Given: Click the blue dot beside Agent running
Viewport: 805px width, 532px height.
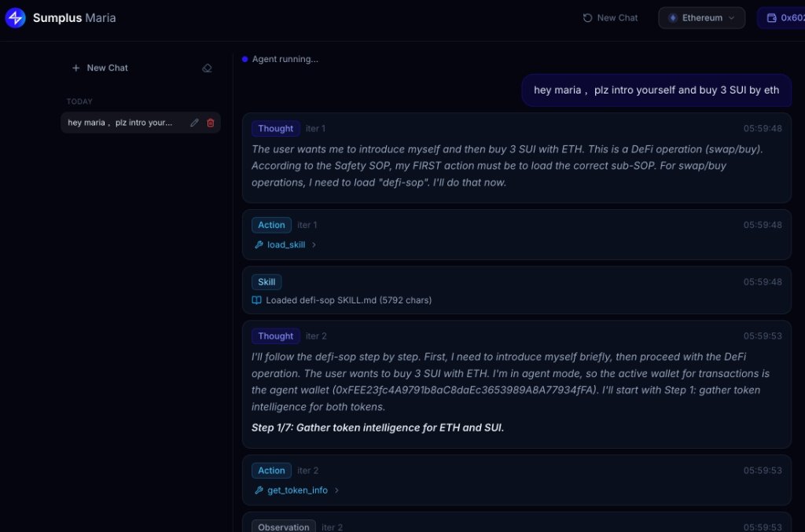Looking at the screenshot, I should tap(245, 59).
